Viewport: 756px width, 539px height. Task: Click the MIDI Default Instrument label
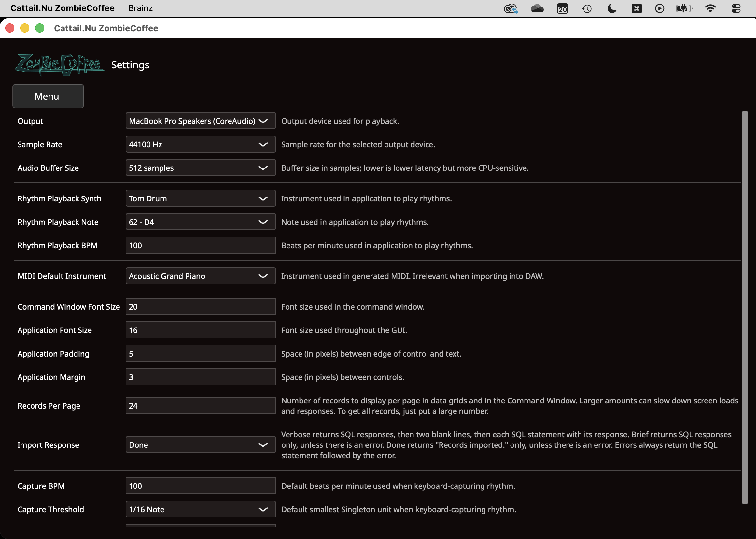coord(62,276)
